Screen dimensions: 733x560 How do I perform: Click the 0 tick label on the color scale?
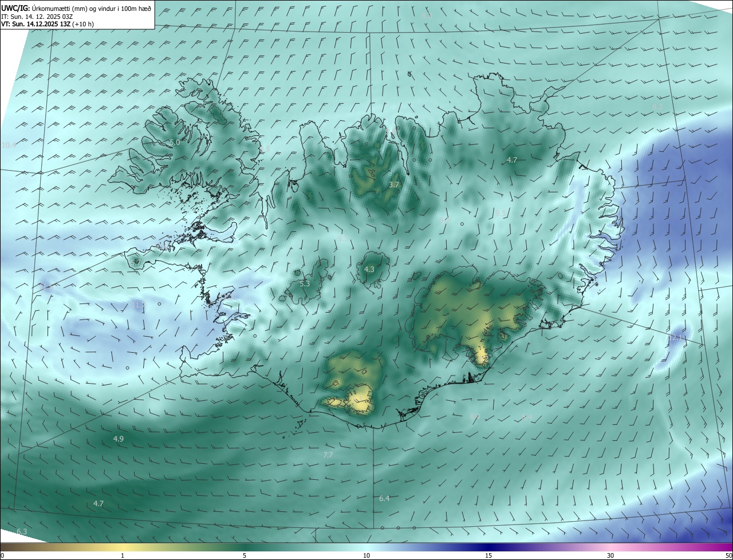[x=2, y=556]
